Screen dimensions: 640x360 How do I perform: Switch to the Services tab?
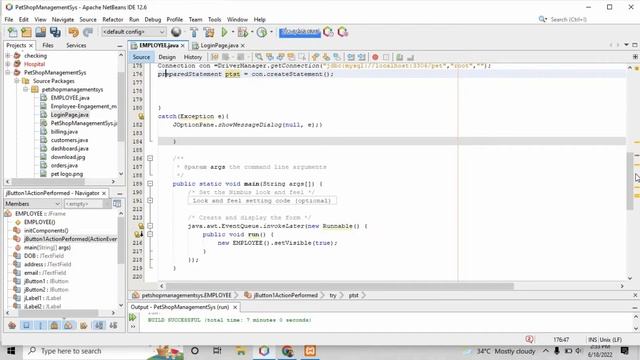pos(76,45)
